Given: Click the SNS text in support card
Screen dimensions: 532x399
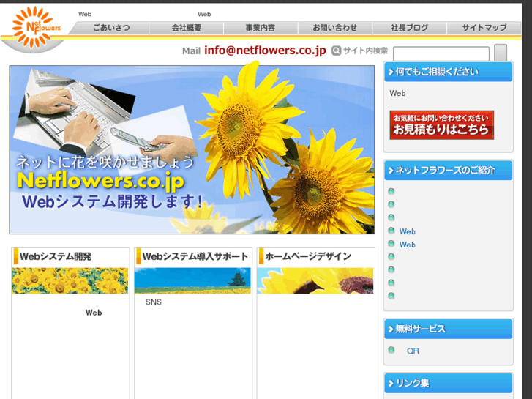Looking at the screenshot, I should pyautogui.click(x=154, y=302).
